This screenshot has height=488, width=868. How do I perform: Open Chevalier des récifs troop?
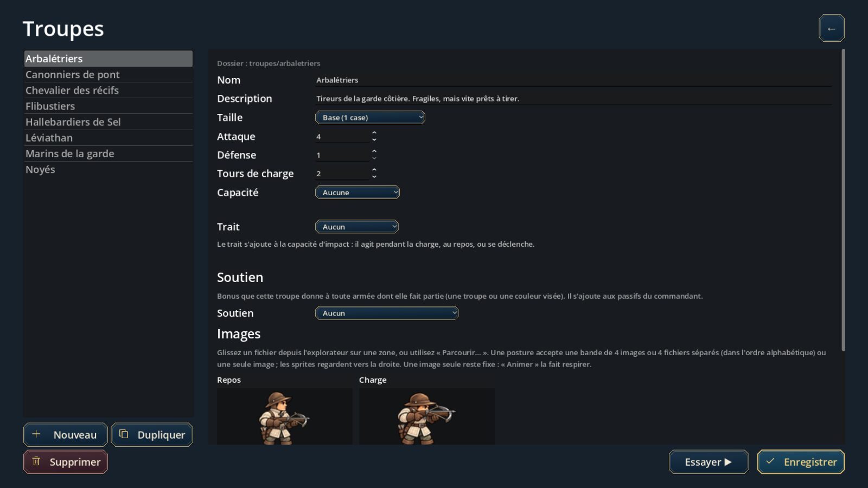click(108, 90)
